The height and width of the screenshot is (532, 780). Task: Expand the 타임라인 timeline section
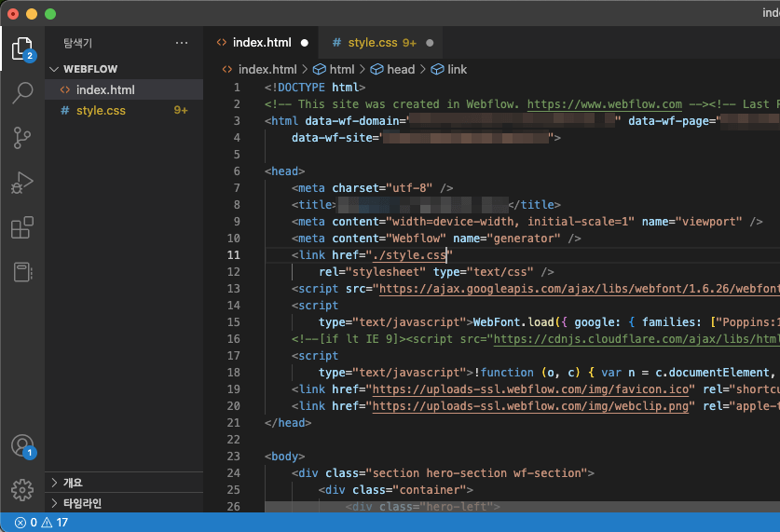click(124, 503)
